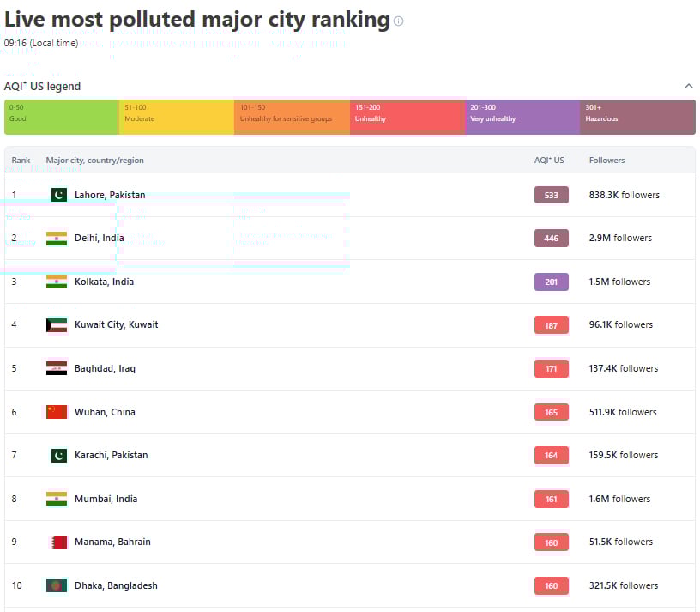Click the Kuwait flag icon
Screen dimensions: 700x612
[x=57, y=325]
